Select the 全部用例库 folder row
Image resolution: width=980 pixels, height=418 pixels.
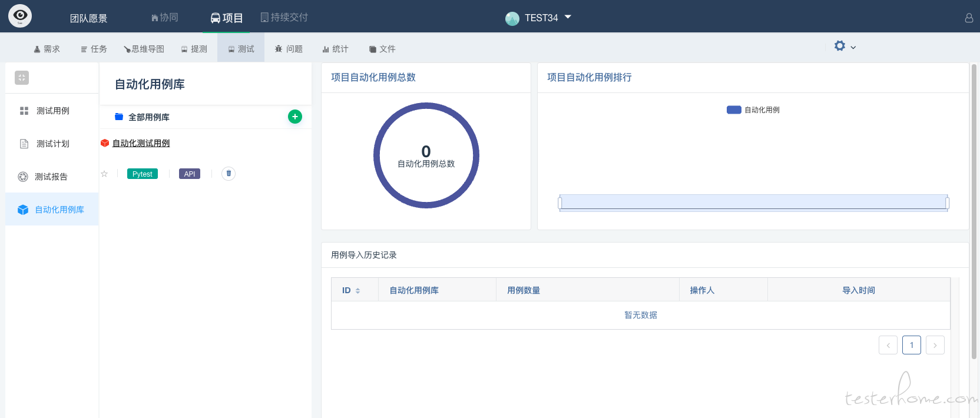206,117
